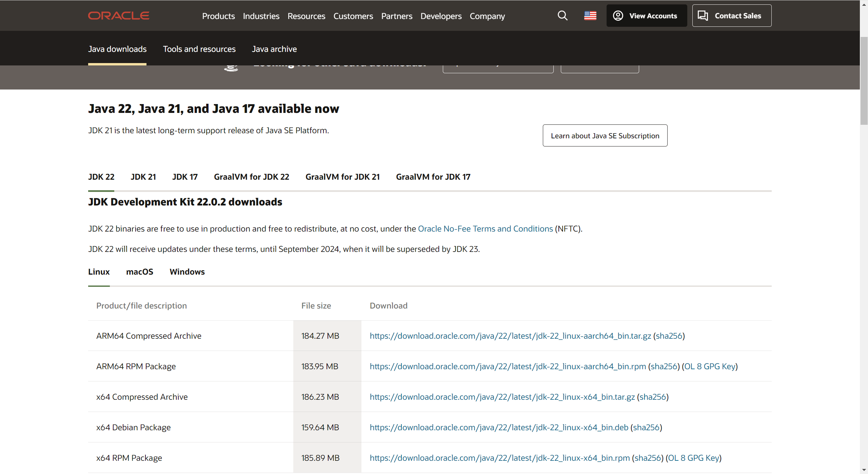This screenshot has height=474, width=868.
Task: Go to the Java archive tab
Action: pos(274,49)
